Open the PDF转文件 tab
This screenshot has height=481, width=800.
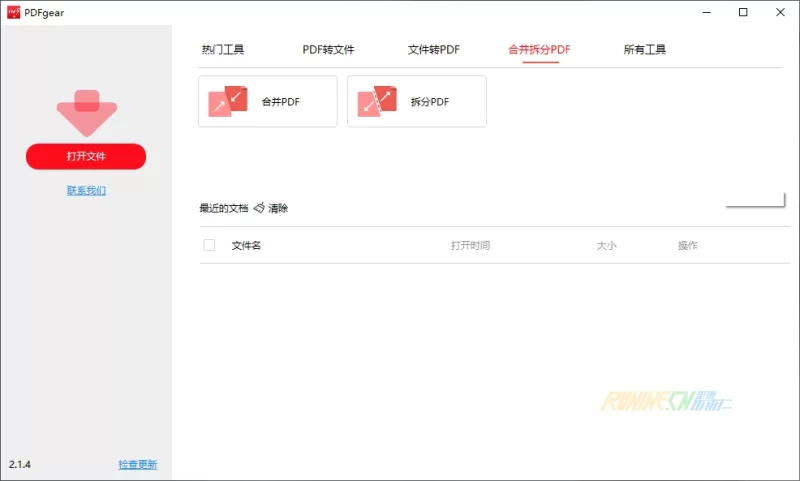coord(328,50)
